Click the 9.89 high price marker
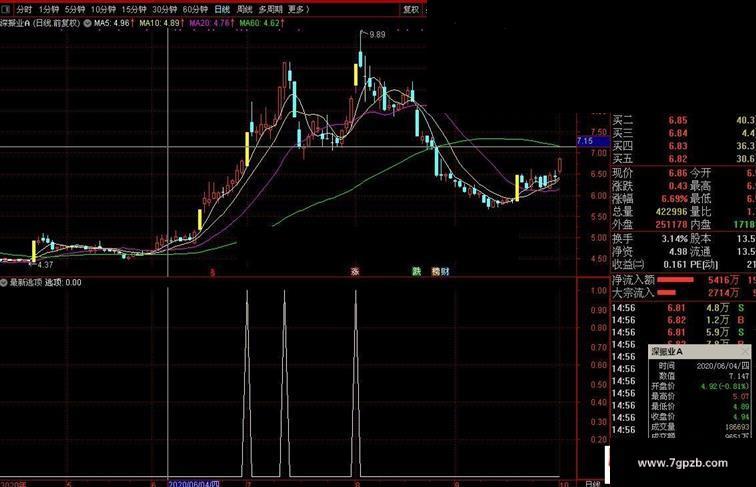 (x=377, y=35)
